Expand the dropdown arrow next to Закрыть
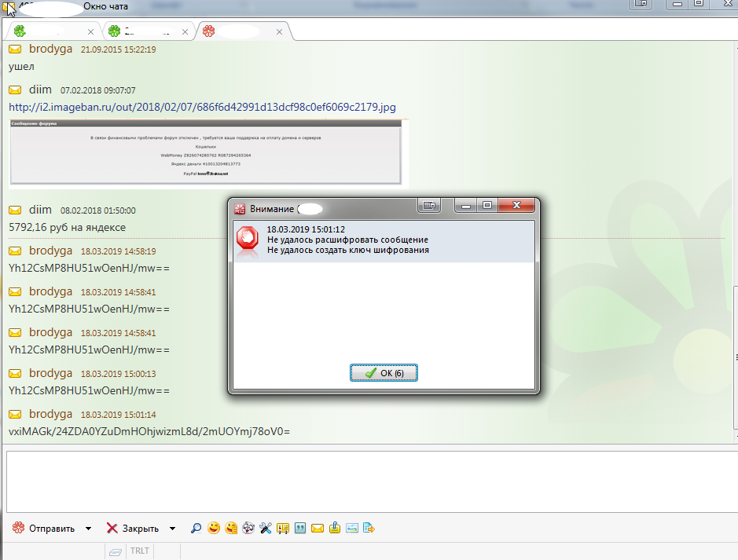This screenshot has height=560, width=738. [x=172, y=529]
